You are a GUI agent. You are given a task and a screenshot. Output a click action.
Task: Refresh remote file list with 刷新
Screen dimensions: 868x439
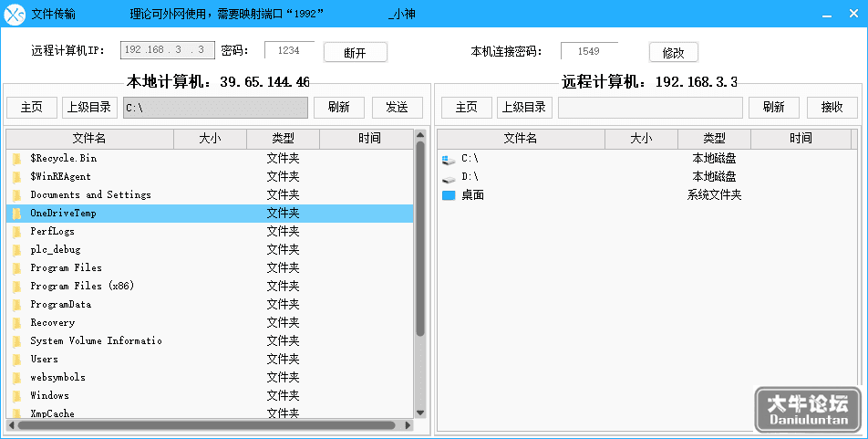pyautogui.click(x=774, y=108)
